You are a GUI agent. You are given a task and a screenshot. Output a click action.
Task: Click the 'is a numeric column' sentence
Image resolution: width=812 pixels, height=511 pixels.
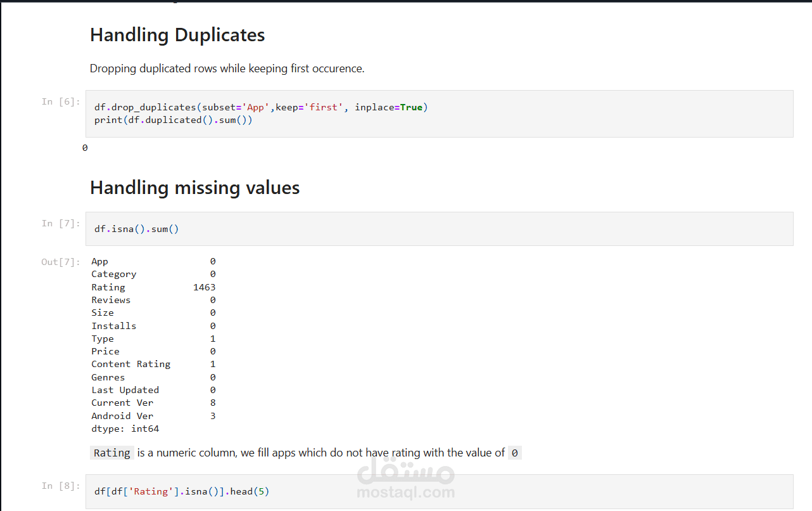(321, 453)
